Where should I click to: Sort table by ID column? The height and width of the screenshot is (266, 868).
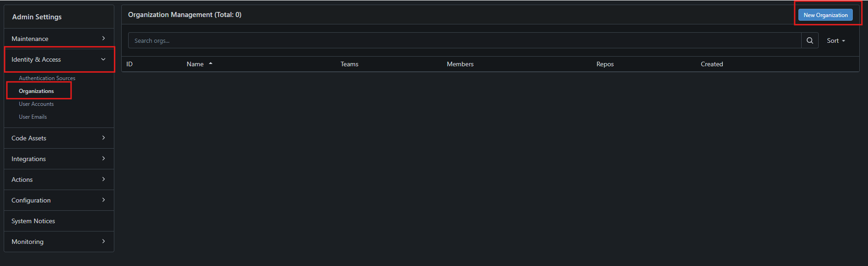click(x=130, y=64)
